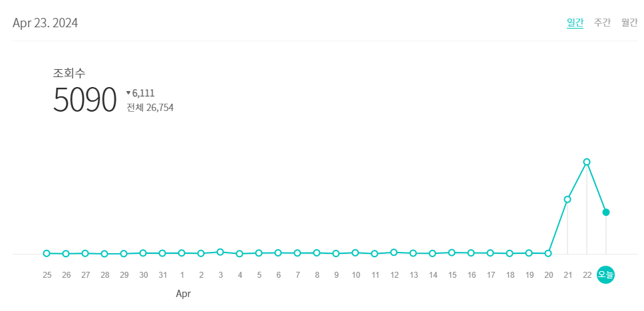
Task: Select the filled data point for 오늘
Action: [606, 212]
